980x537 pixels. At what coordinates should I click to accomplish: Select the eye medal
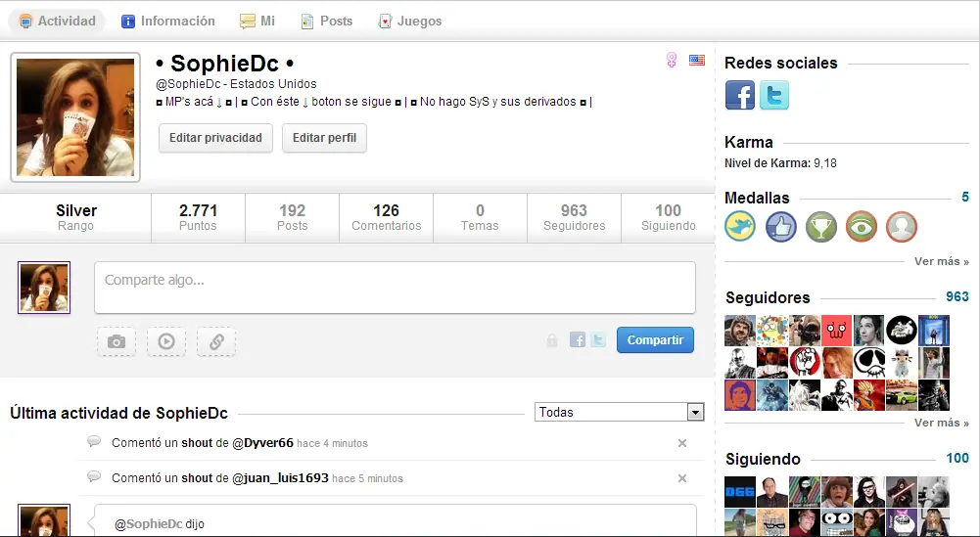862,226
